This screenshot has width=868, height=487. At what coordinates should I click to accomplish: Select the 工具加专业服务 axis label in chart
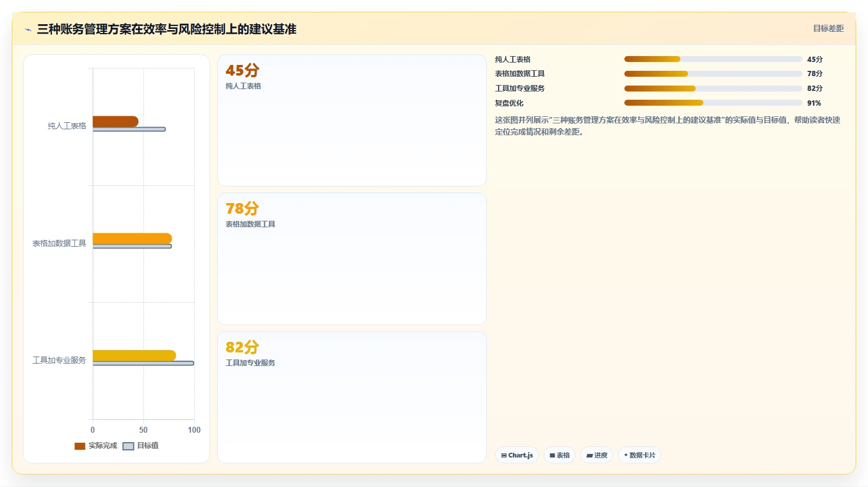point(59,360)
